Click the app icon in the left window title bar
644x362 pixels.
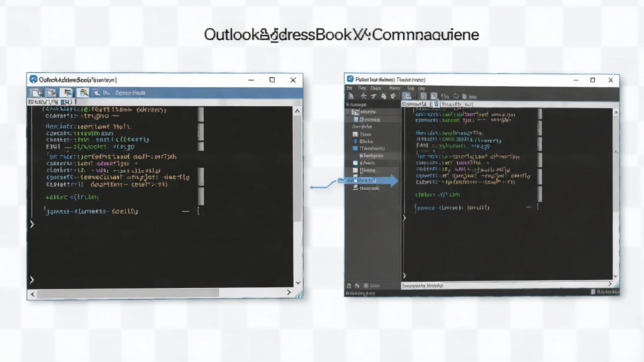pos(33,79)
